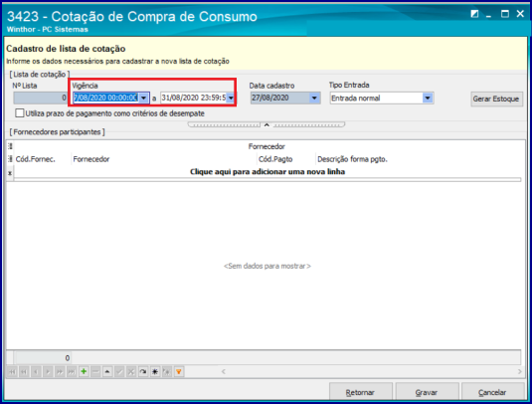Close the Cotação de Compra window
Viewport: 532px width, 404px height.
click(x=520, y=14)
